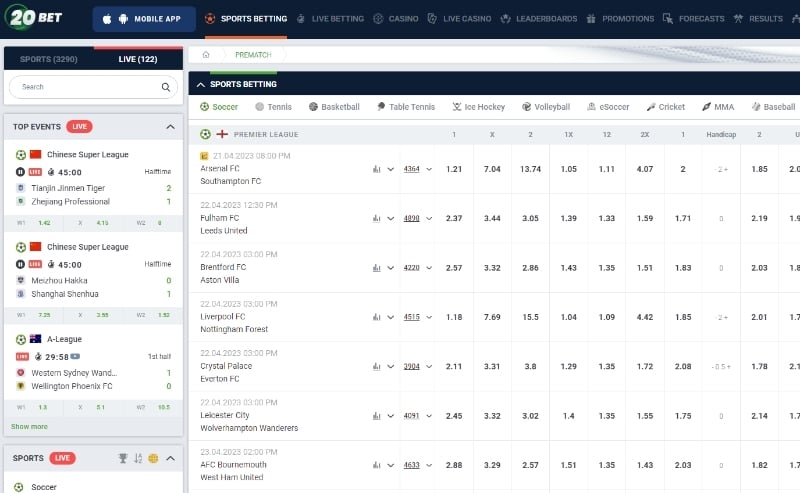The width and height of the screenshot is (800, 493).
Task: Select draw odds 7.69 for Liverpool match
Action: click(492, 317)
